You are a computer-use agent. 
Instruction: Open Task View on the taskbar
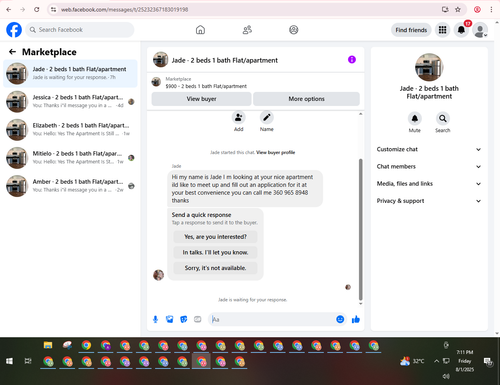coord(28,361)
